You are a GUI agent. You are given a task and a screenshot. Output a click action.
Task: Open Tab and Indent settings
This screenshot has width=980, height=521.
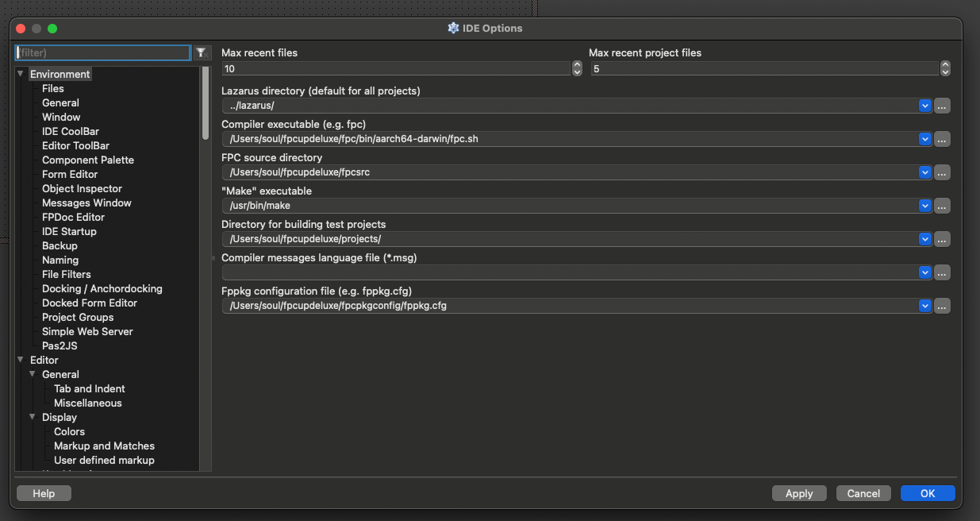tap(90, 388)
